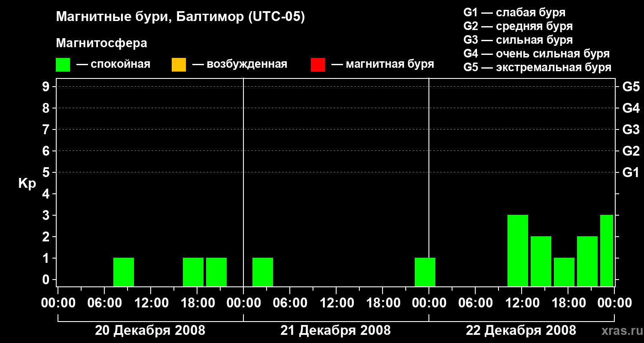This screenshot has height=343, width=644.
Task: Click 'G3 — сильная буря' legend line
Action: click(x=518, y=39)
